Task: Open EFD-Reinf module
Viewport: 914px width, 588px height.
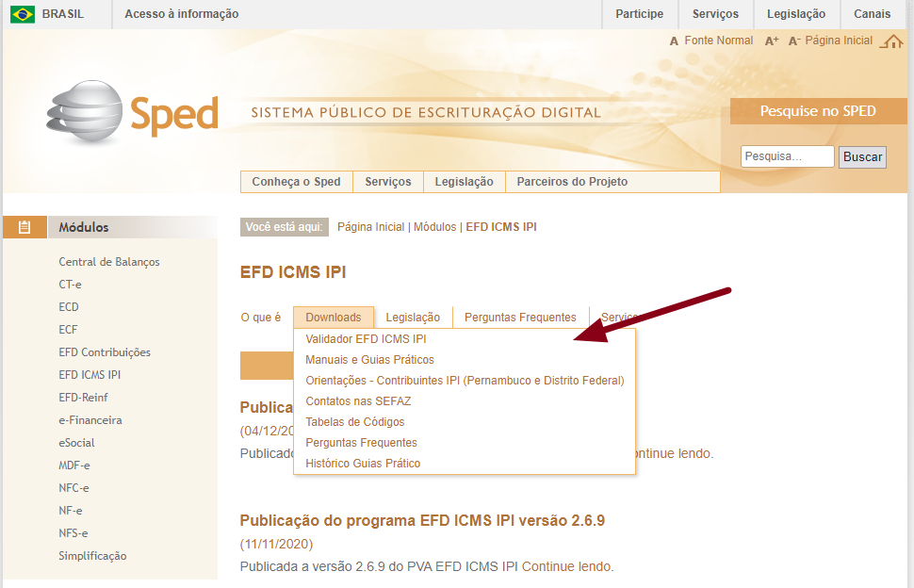Action: (x=83, y=398)
